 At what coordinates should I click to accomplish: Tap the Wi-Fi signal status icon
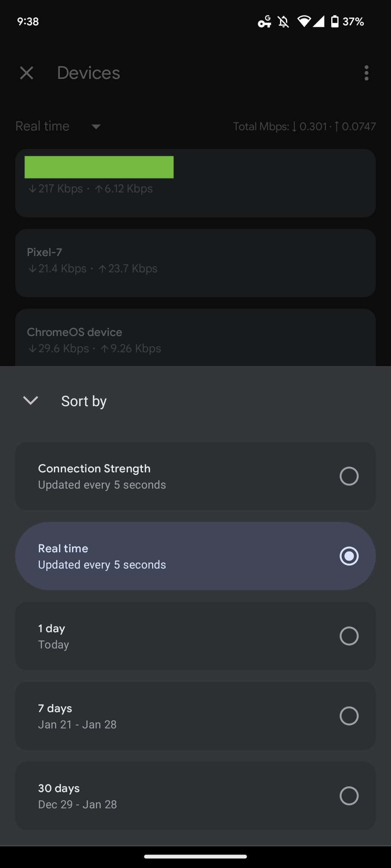click(x=304, y=22)
